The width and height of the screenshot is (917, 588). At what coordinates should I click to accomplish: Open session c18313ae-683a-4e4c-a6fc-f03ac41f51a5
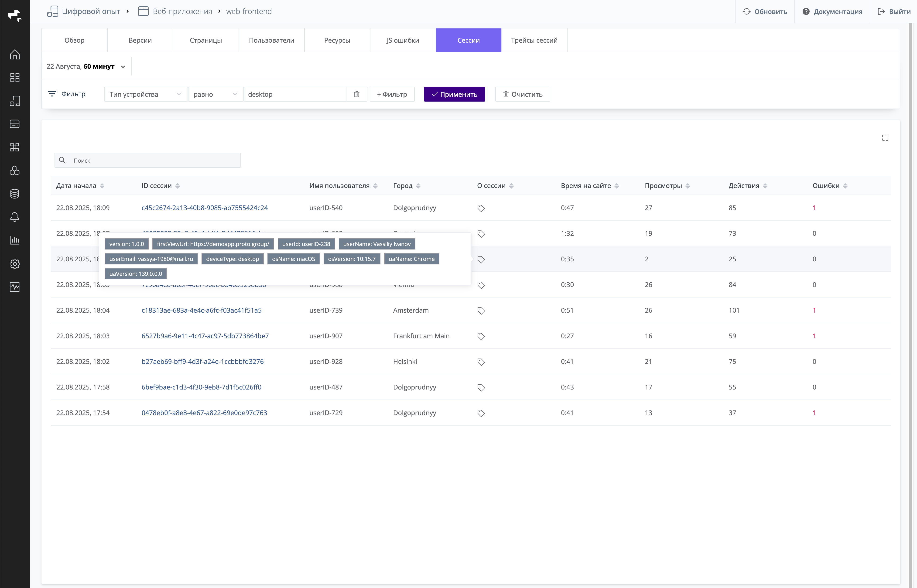(x=202, y=310)
